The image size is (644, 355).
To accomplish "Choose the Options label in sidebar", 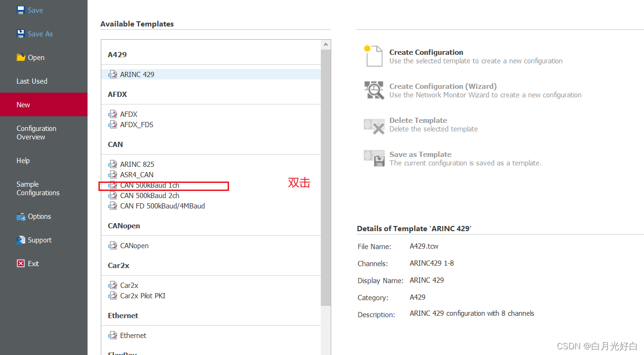I will coord(39,216).
